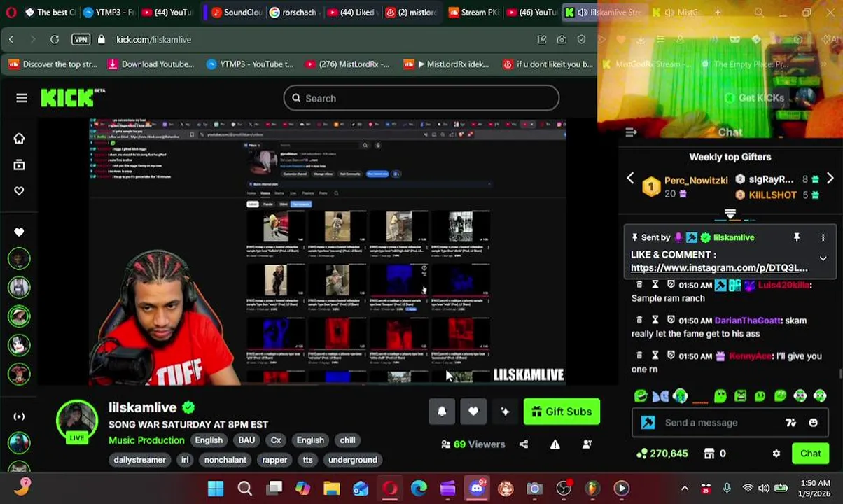The image size is (843, 504).
Task: Show next weekly top gifters
Action: [830, 179]
